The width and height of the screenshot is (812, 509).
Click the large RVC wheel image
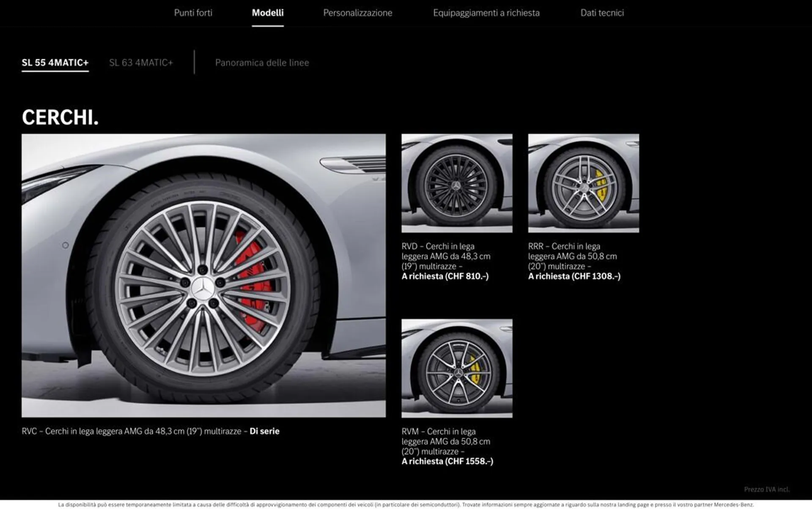[204, 276]
